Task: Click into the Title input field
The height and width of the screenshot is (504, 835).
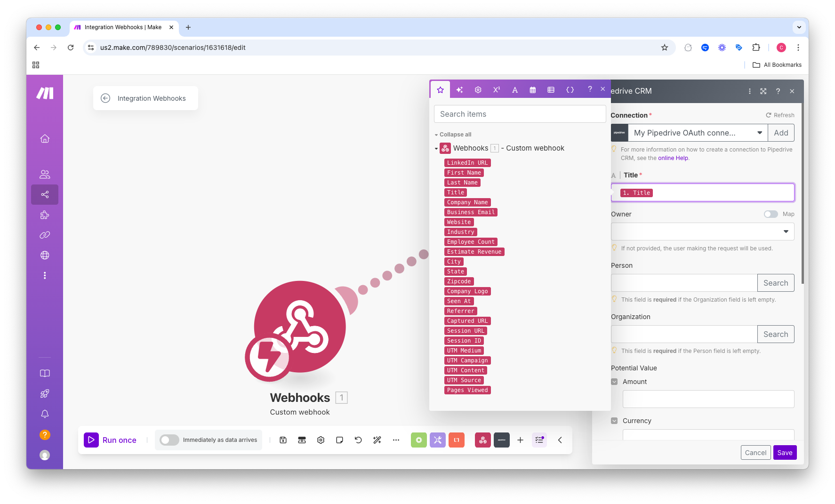Action: coord(702,192)
